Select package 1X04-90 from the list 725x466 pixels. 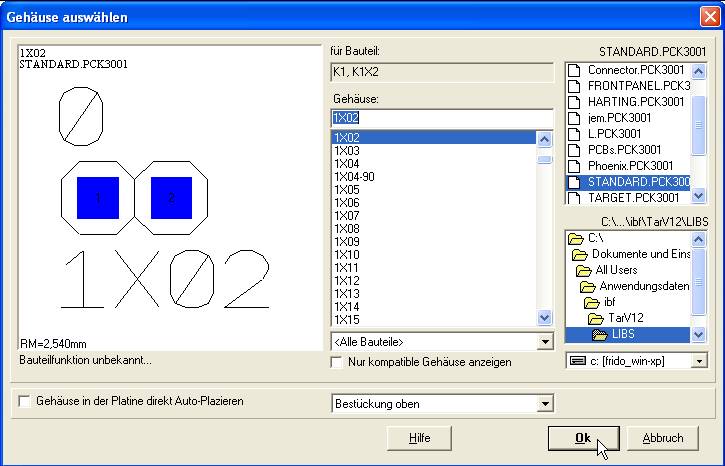353,176
